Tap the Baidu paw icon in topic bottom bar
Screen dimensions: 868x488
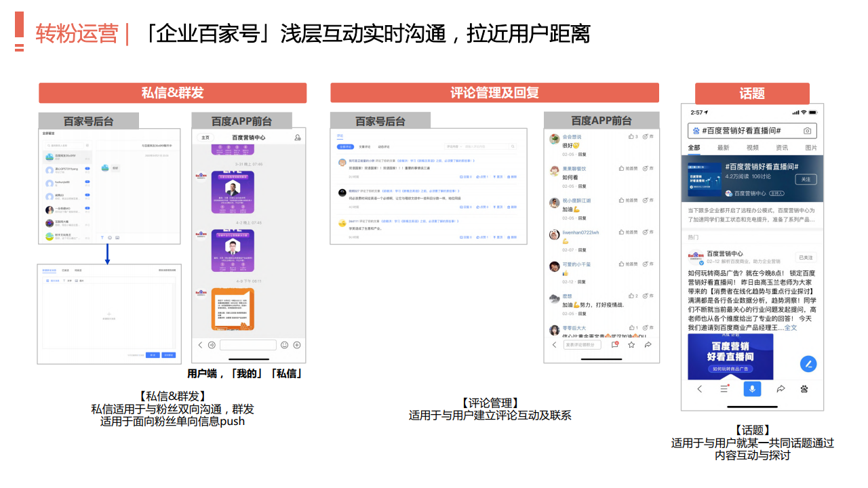(x=804, y=389)
